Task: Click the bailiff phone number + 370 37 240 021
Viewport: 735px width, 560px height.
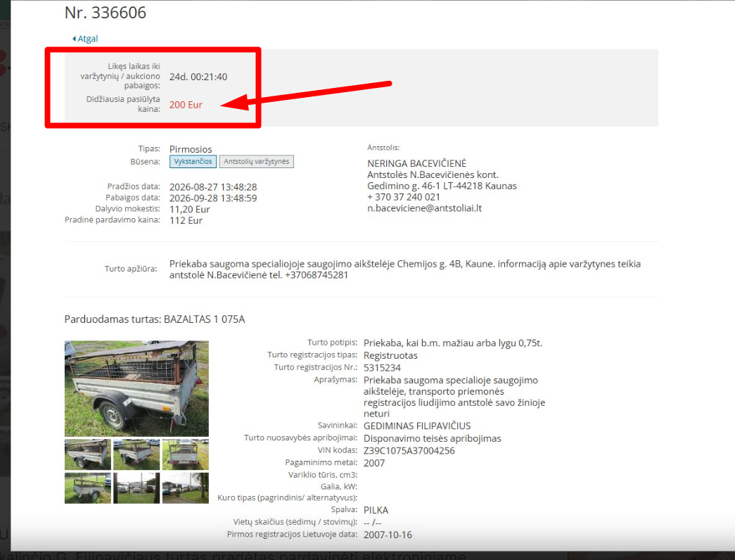Action: tap(404, 197)
